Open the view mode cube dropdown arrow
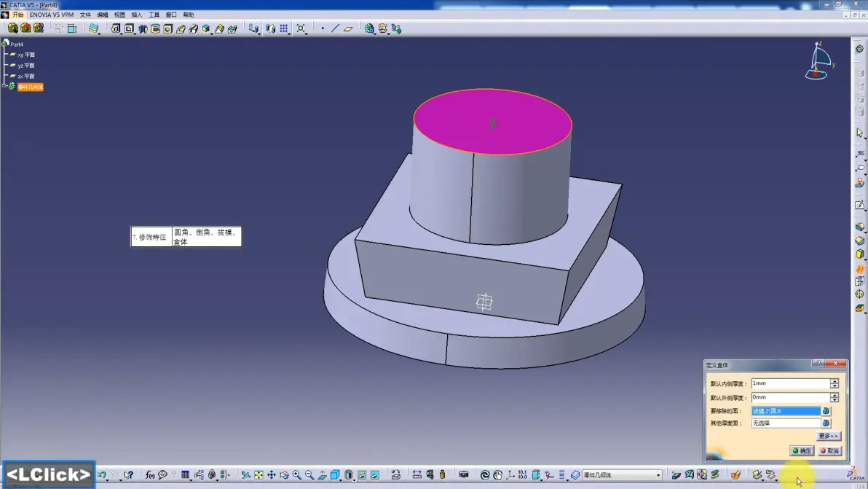The width and height of the screenshot is (868, 489). (342, 479)
